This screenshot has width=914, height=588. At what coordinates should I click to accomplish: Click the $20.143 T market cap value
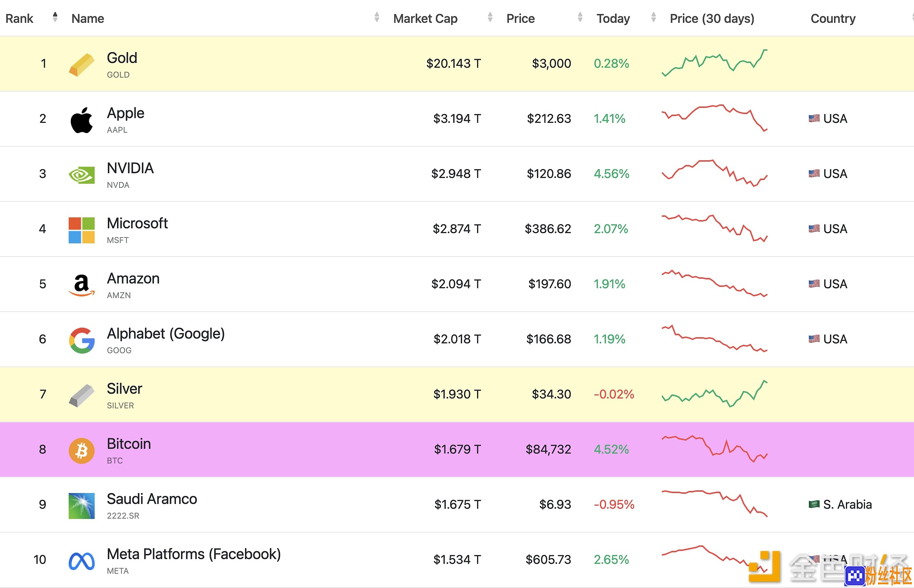453,63
